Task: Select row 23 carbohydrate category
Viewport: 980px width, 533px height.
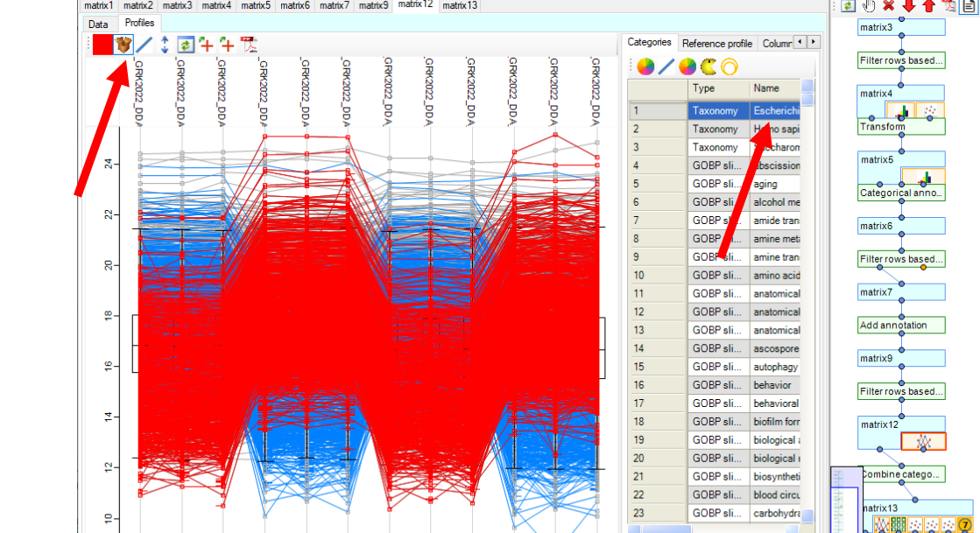Action: tap(714, 513)
